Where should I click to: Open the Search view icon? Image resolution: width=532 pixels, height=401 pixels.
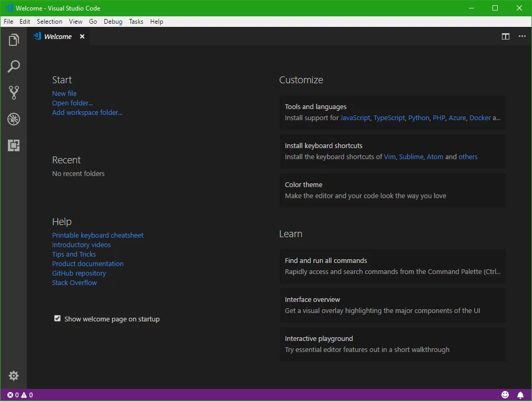coord(14,66)
